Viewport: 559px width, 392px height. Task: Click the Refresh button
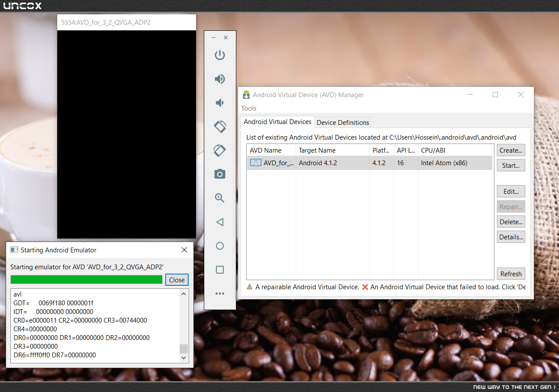pyautogui.click(x=511, y=274)
